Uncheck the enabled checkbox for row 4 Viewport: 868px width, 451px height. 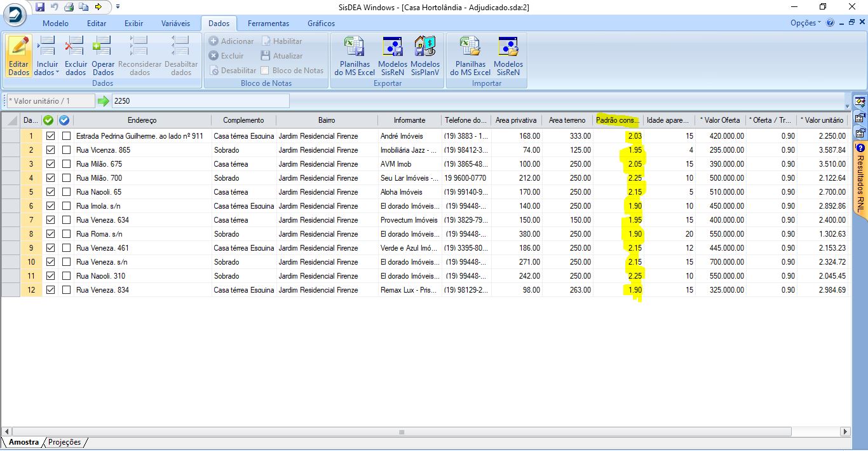pos(50,177)
